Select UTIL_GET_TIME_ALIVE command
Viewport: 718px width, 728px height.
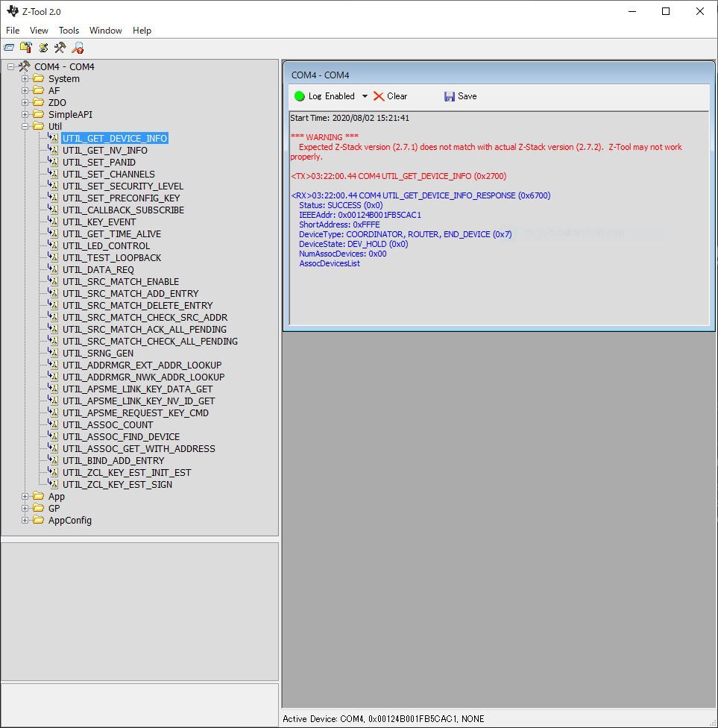[x=112, y=234]
